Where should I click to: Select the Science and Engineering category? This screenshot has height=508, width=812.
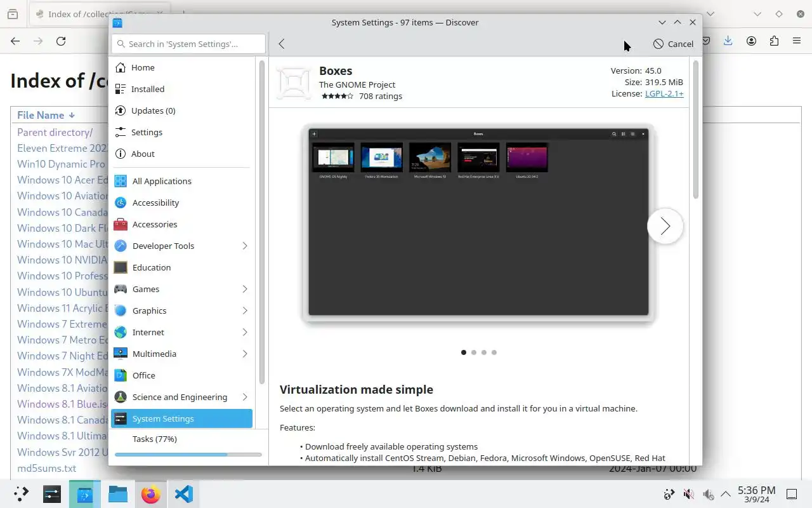[182, 397]
